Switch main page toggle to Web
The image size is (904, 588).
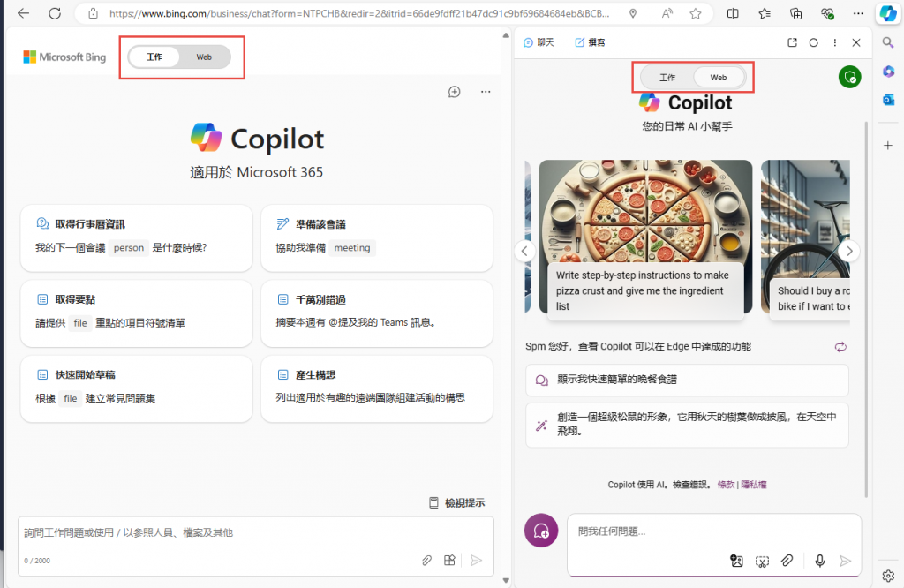(x=204, y=57)
